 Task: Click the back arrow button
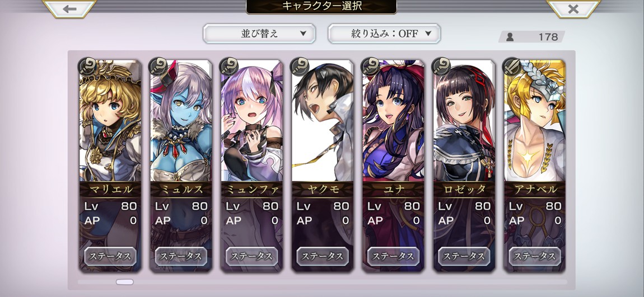(x=69, y=8)
